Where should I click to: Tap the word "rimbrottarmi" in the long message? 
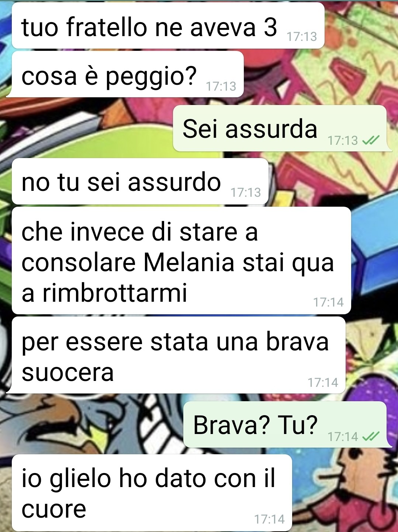115,293
